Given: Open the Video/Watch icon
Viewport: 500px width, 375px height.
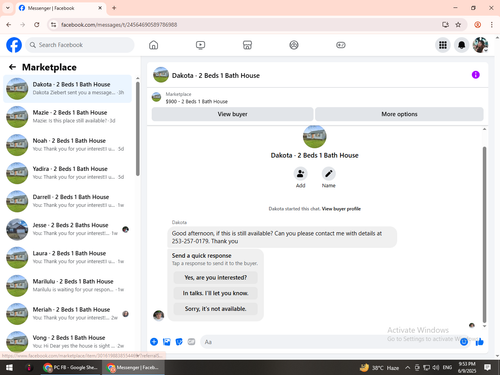Looking at the screenshot, I should coord(200,45).
